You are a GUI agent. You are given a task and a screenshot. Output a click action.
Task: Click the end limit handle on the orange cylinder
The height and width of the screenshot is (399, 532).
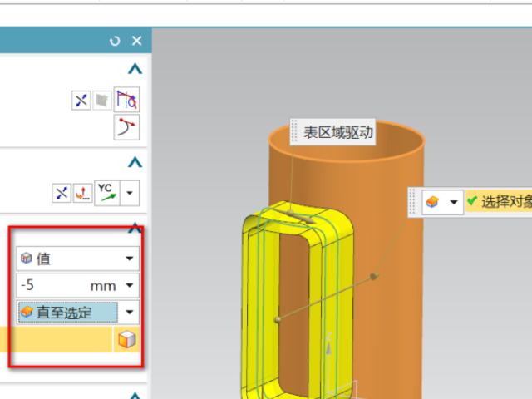(x=374, y=277)
